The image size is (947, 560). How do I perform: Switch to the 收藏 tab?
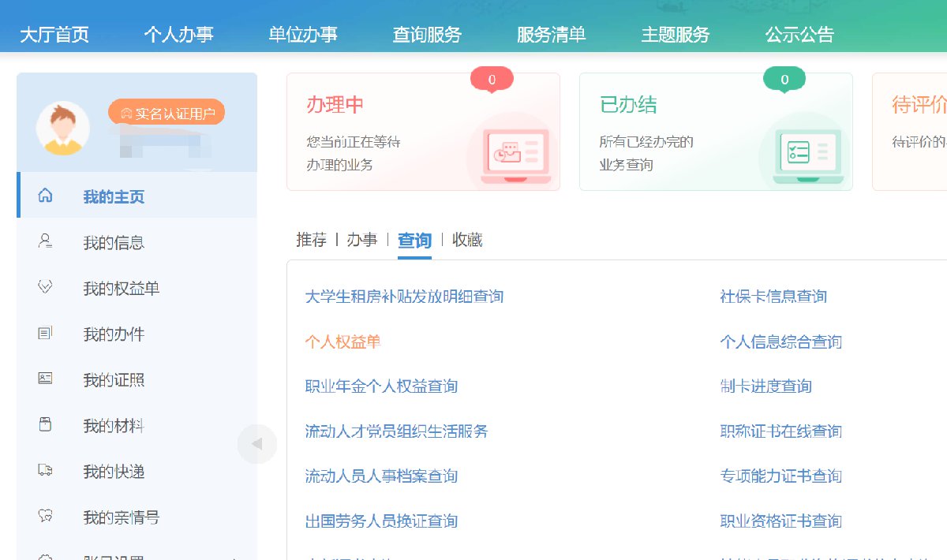tap(467, 240)
